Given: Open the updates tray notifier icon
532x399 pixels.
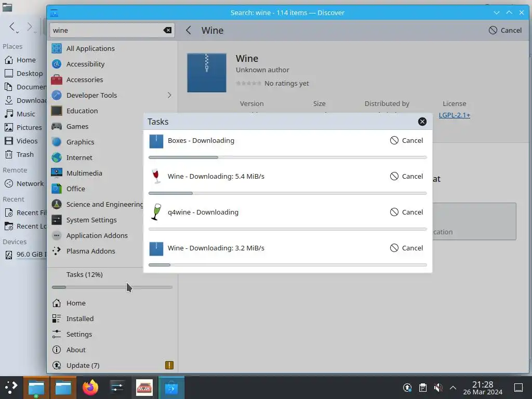Looking at the screenshot, I should point(407,388).
